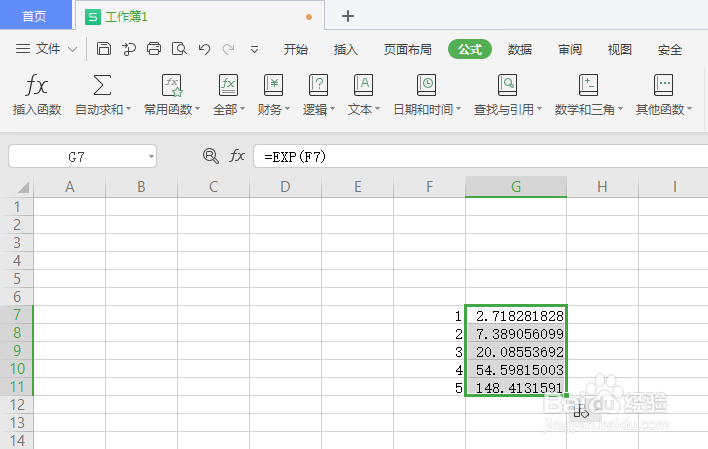Open the All functions (全部) icon
This screenshot has width=708, height=449.
tap(228, 85)
